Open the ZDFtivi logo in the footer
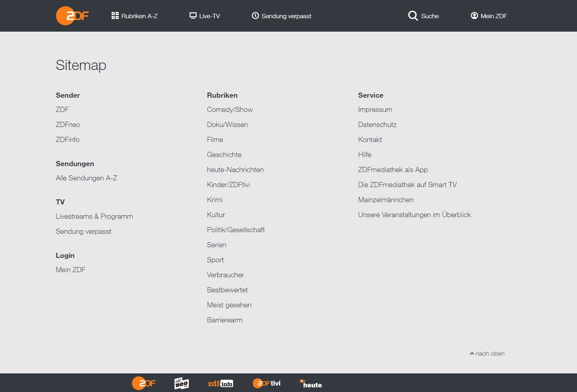 point(267,383)
